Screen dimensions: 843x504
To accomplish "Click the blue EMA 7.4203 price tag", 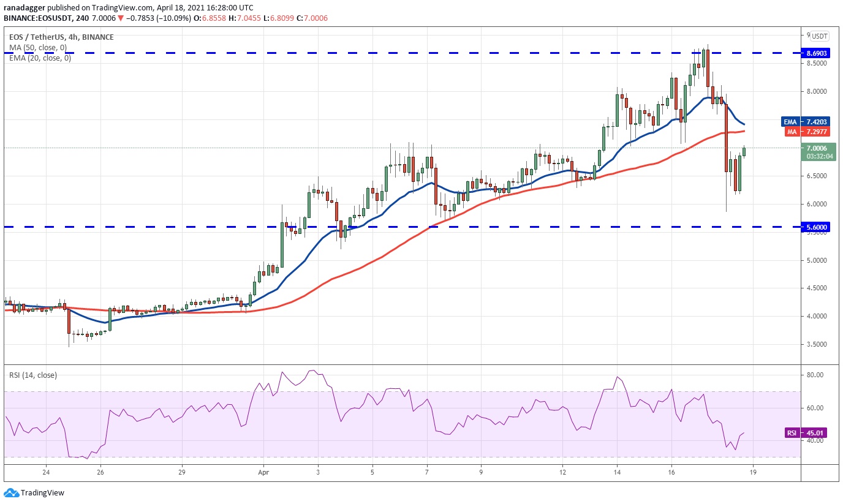I will [806, 121].
